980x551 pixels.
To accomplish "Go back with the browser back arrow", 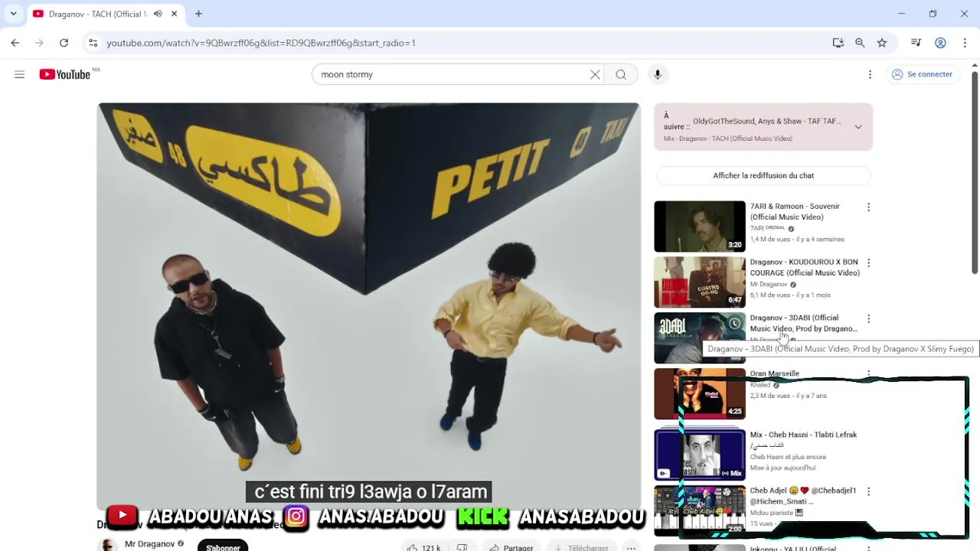I will [15, 43].
